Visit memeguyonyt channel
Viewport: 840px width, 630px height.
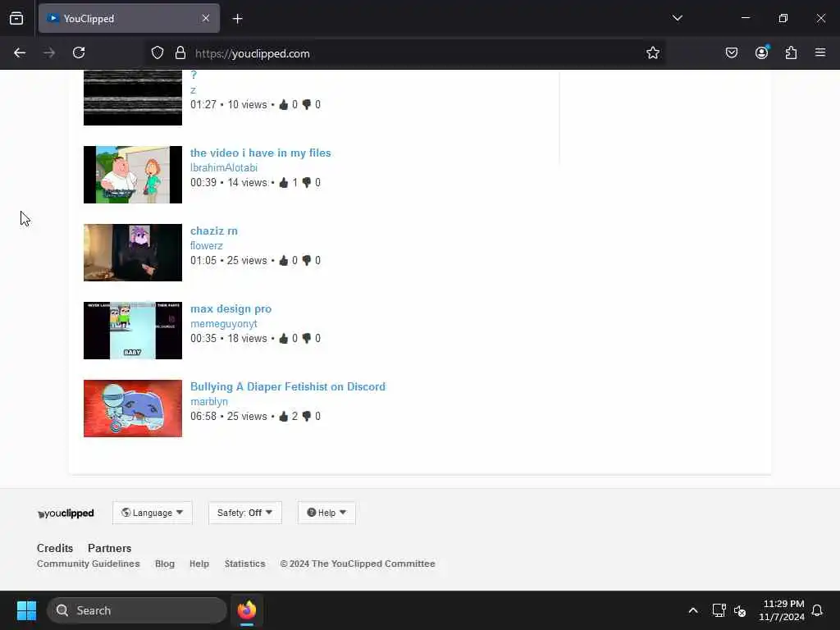[223, 324]
